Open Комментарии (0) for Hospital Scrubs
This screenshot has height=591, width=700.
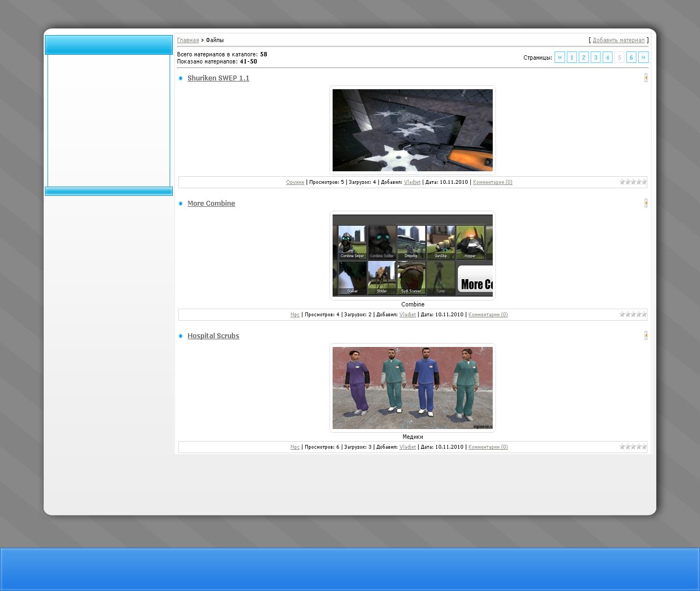point(488,447)
